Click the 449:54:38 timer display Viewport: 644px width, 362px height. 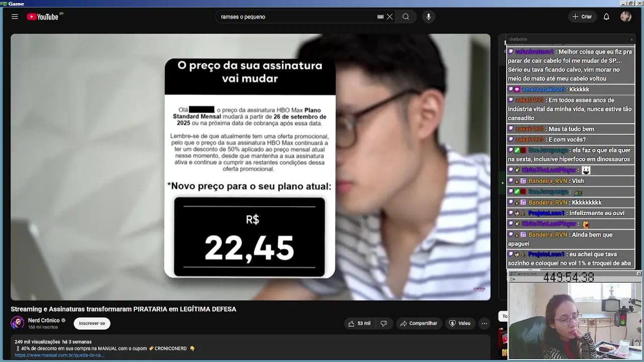[569, 277]
